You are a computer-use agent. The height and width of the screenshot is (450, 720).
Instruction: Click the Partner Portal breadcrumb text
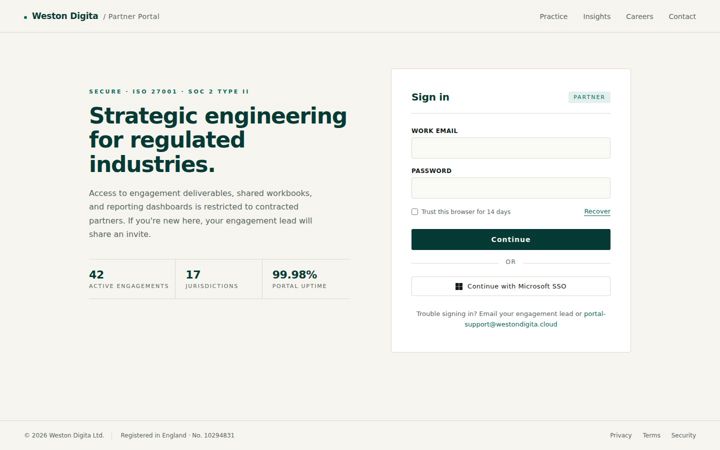[x=131, y=17]
